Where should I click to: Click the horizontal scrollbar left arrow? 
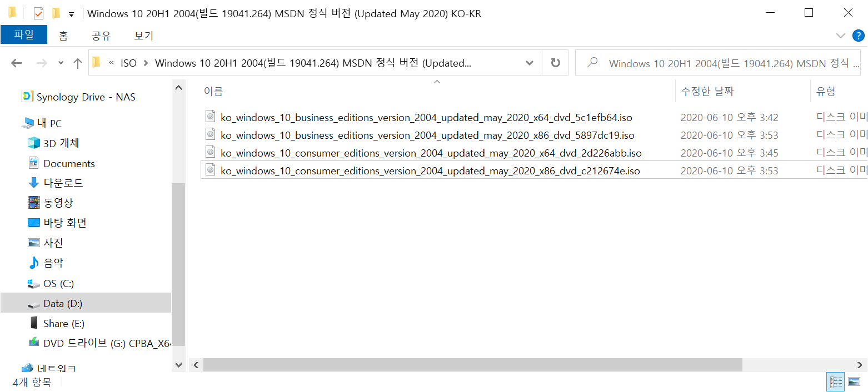tap(195, 365)
